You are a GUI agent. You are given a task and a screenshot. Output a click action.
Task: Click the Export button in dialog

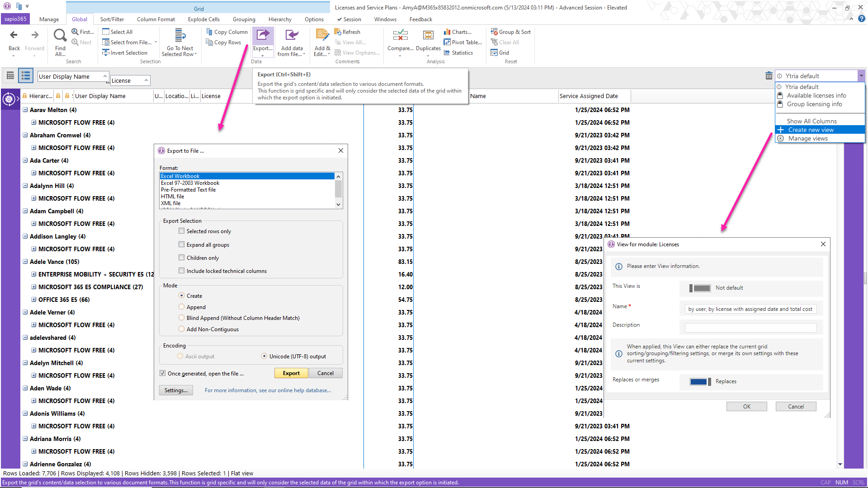click(x=291, y=373)
